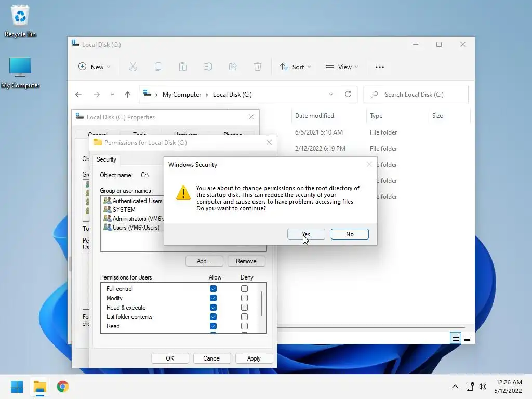This screenshot has width=532, height=399.
Task: Expand the address bar history dropdown
Action: point(331,95)
